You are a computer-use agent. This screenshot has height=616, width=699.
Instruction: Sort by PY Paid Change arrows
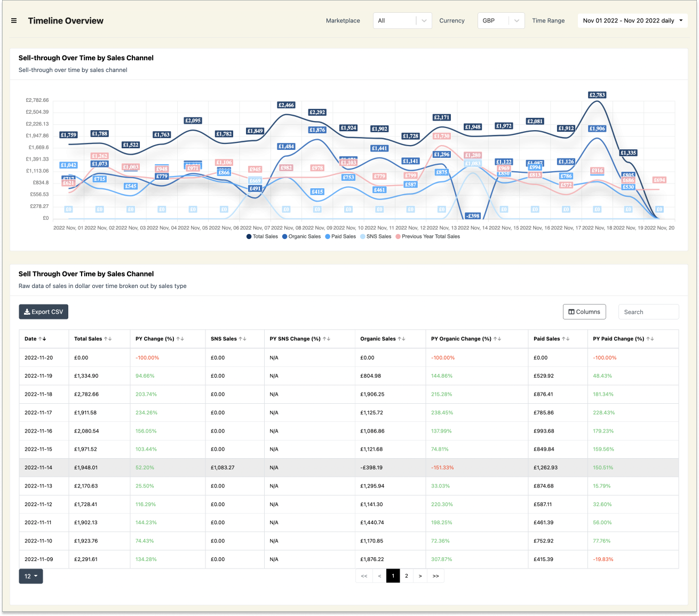tap(650, 339)
